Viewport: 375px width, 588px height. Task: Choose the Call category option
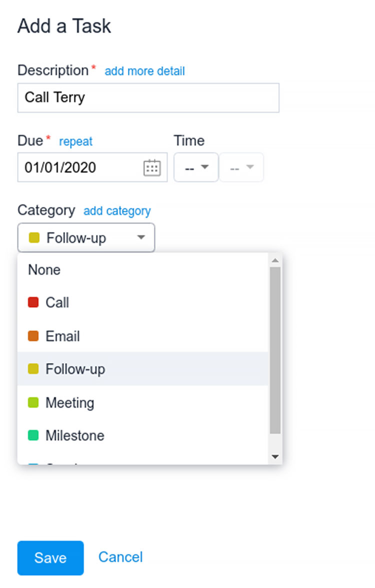(x=57, y=302)
